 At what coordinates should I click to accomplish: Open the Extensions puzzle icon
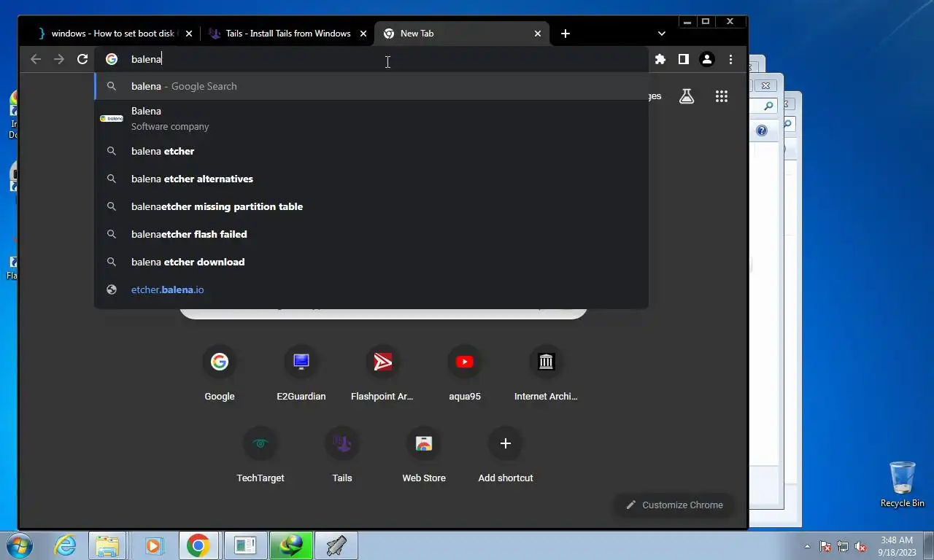pyautogui.click(x=660, y=59)
